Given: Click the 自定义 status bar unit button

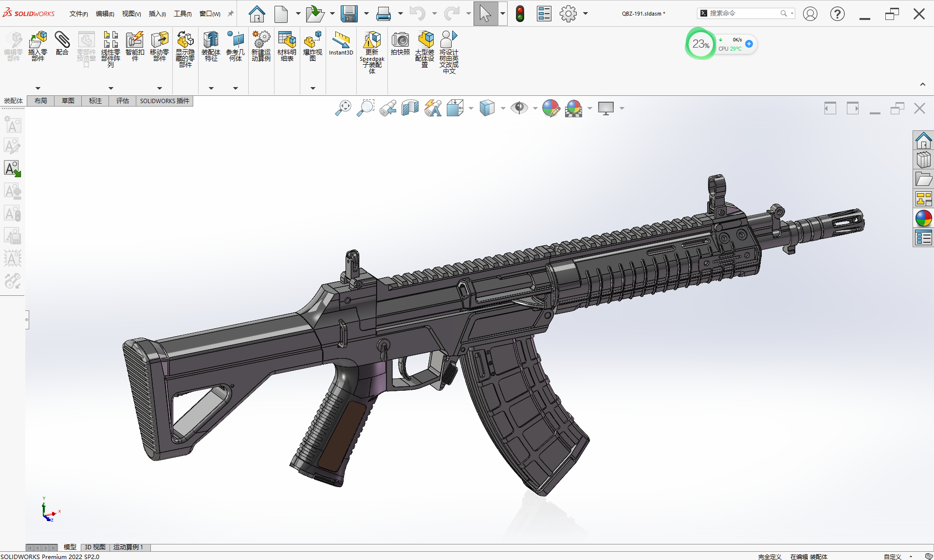Looking at the screenshot, I should point(892,557).
